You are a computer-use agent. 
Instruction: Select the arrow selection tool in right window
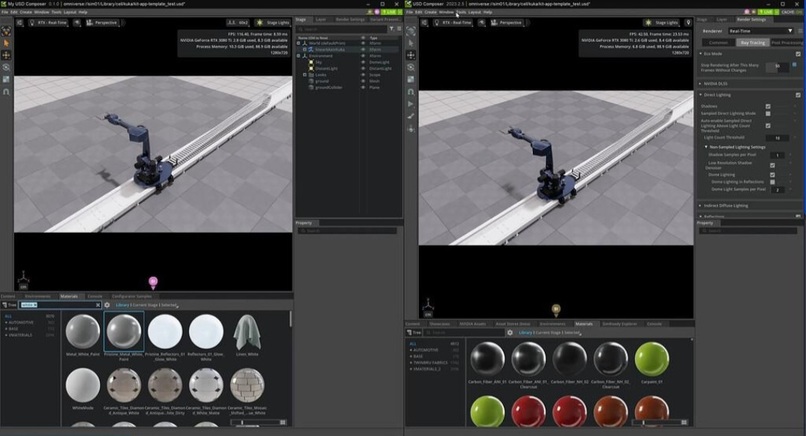(x=411, y=43)
